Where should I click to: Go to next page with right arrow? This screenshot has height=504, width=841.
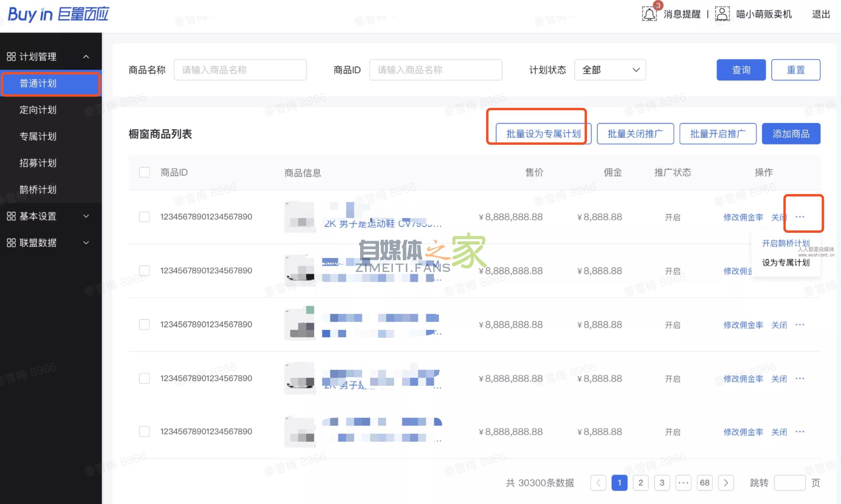pyautogui.click(x=726, y=482)
